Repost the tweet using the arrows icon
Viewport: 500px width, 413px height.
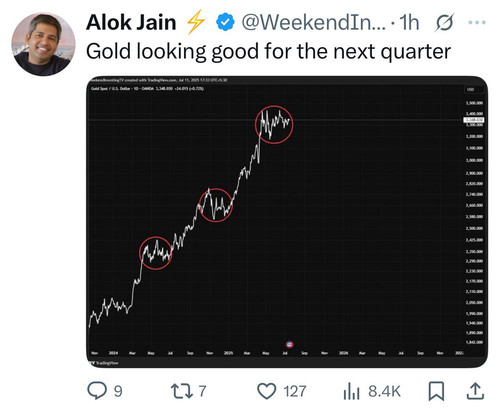pos(182,391)
